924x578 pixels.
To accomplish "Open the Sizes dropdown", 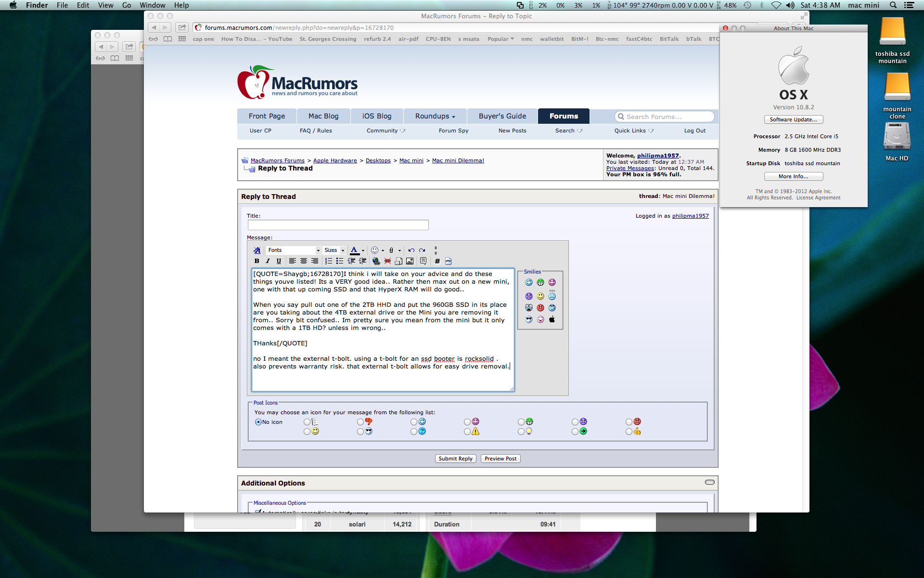I will point(334,250).
